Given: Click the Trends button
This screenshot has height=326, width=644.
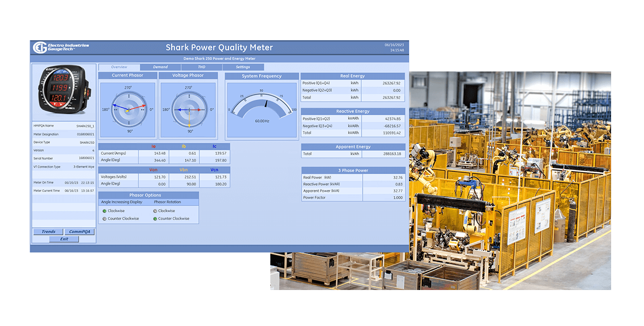Looking at the screenshot, I should [49, 232].
